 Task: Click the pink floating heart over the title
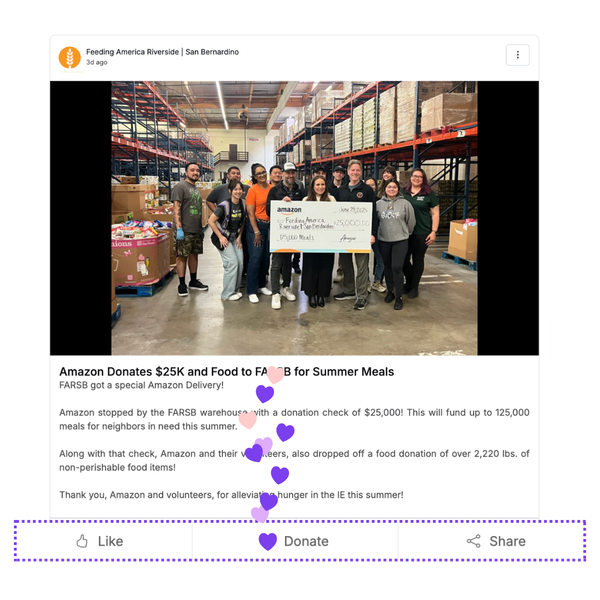pyautogui.click(x=275, y=375)
